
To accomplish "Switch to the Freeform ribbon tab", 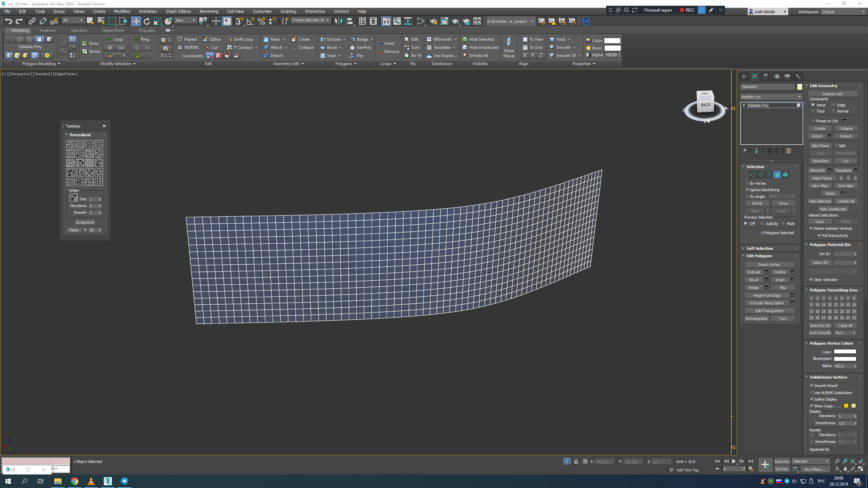I will (47, 30).
